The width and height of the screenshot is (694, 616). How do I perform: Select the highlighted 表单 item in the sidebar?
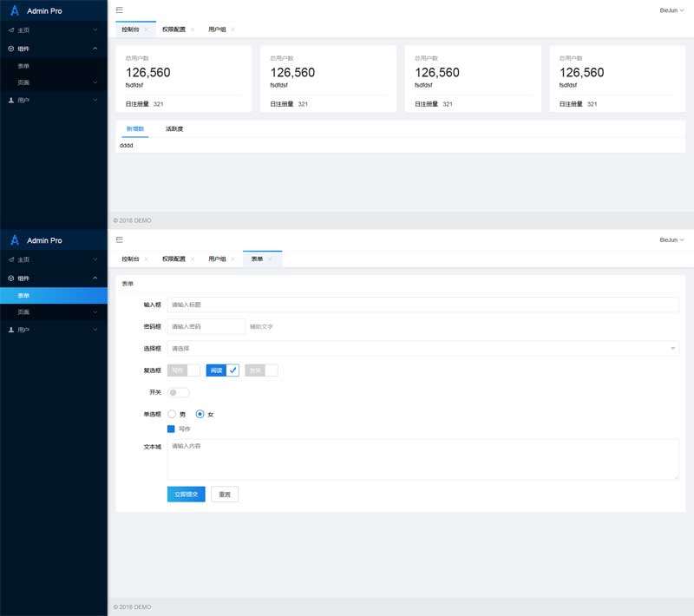54,296
